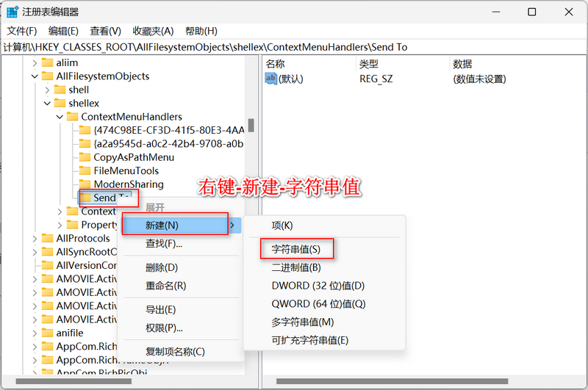Choose 字符串值(S) from the submenu
This screenshot has height=390, width=588.
click(x=296, y=250)
